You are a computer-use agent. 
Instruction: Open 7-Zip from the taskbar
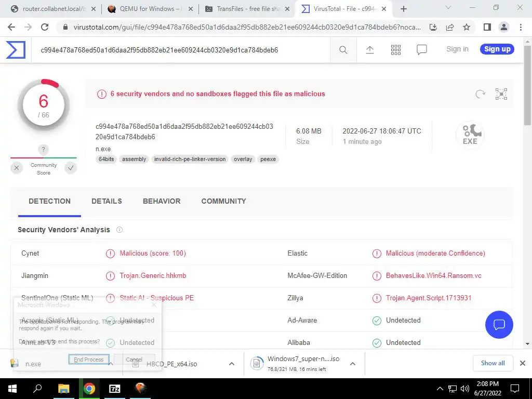point(115,389)
